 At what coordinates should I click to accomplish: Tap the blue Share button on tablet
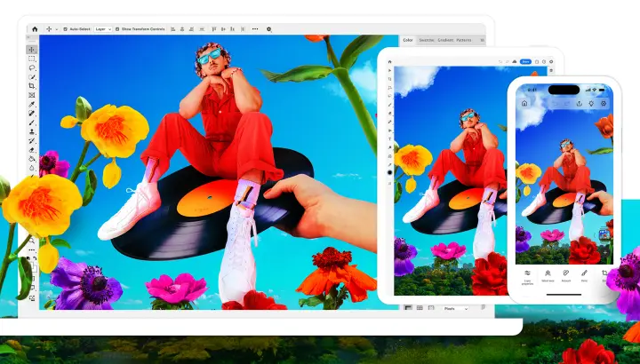click(525, 61)
